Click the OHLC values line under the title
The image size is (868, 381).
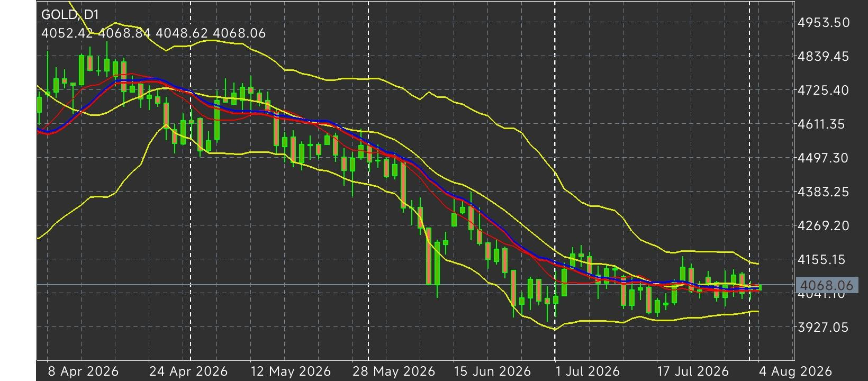click(x=153, y=33)
